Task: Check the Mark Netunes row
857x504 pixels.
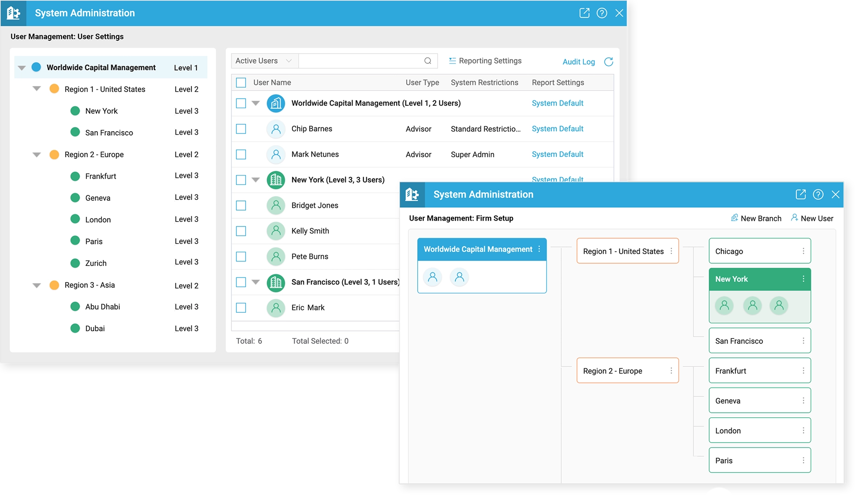Action: click(241, 155)
